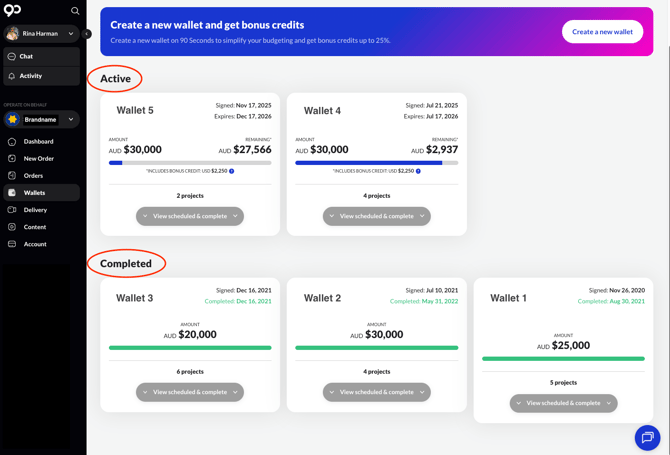Click the Dashboard sidebar icon
Screen dimensions: 670x455
point(12,142)
